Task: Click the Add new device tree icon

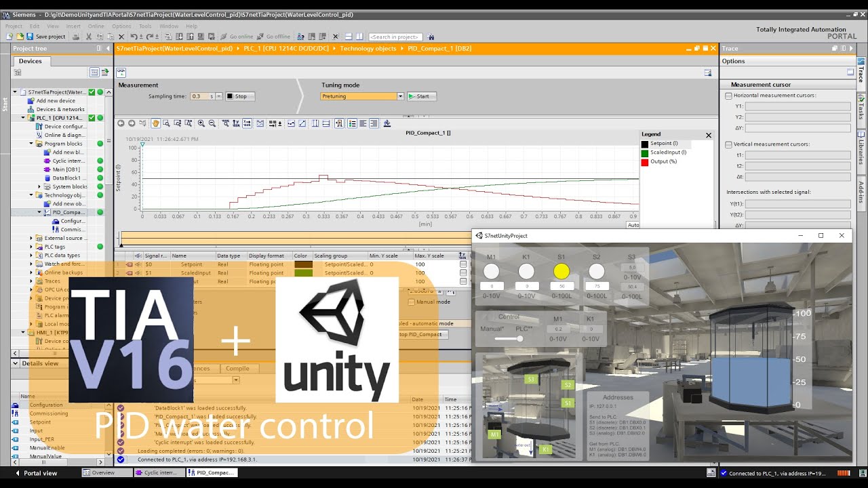Action: [x=31, y=100]
